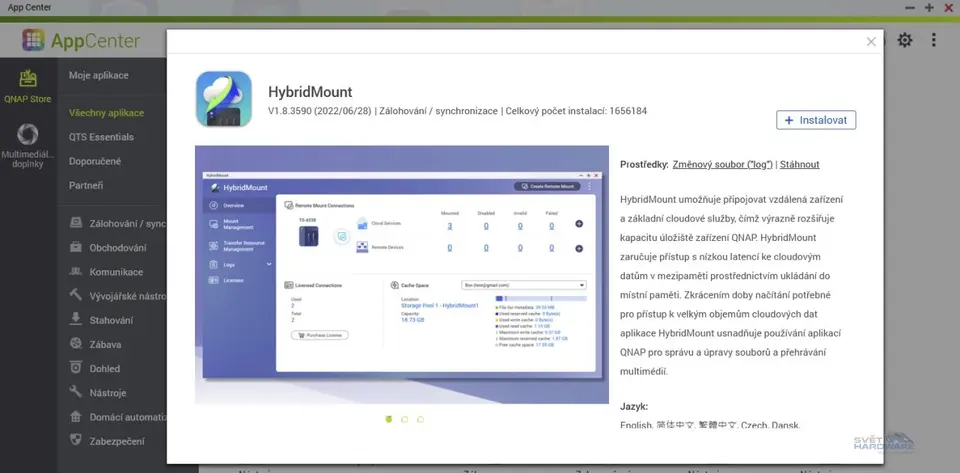Open the QNAP Store section
Screen dimensions: 960x473
pos(28,85)
